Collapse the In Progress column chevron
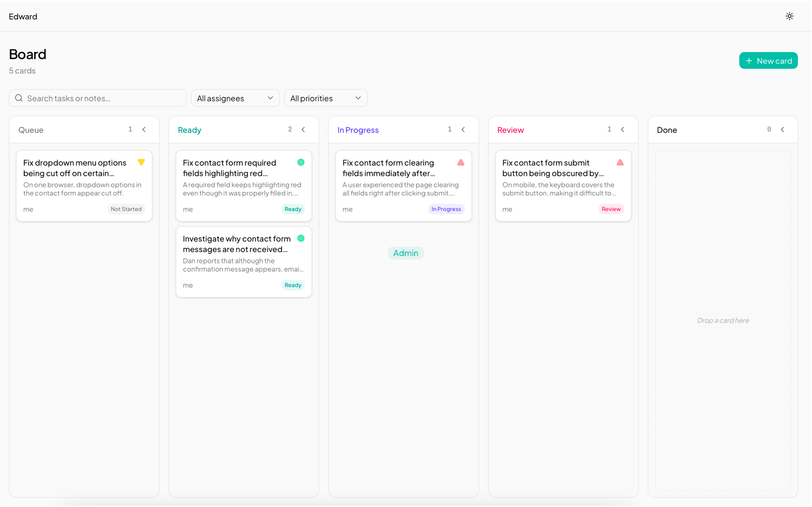Viewport: 812px width, 507px height. pos(463,129)
